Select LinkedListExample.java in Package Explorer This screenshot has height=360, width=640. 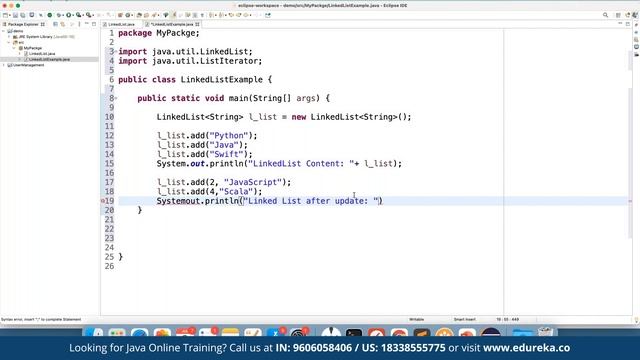point(49,60)
